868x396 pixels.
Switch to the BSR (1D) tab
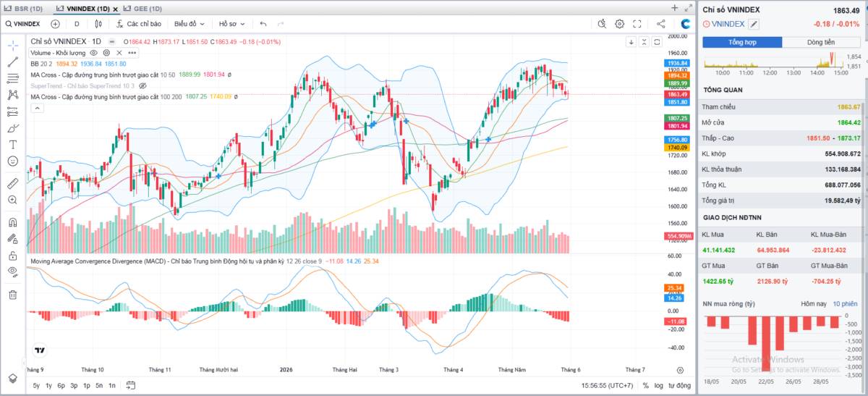tap(24, 8)
